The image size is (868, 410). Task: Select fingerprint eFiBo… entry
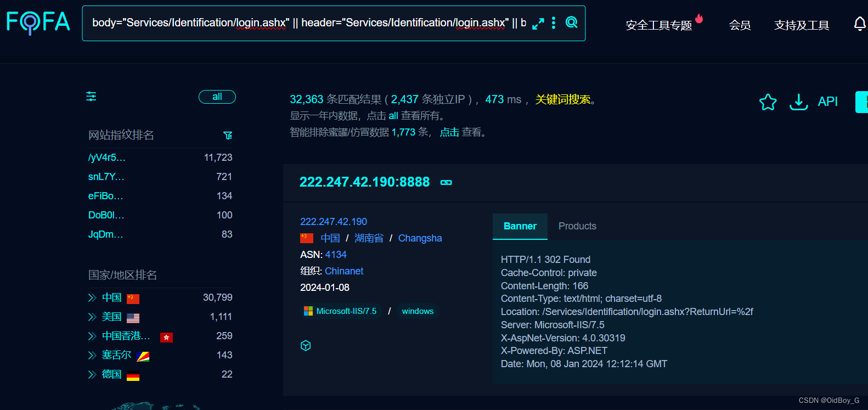[x=106, y=196]
